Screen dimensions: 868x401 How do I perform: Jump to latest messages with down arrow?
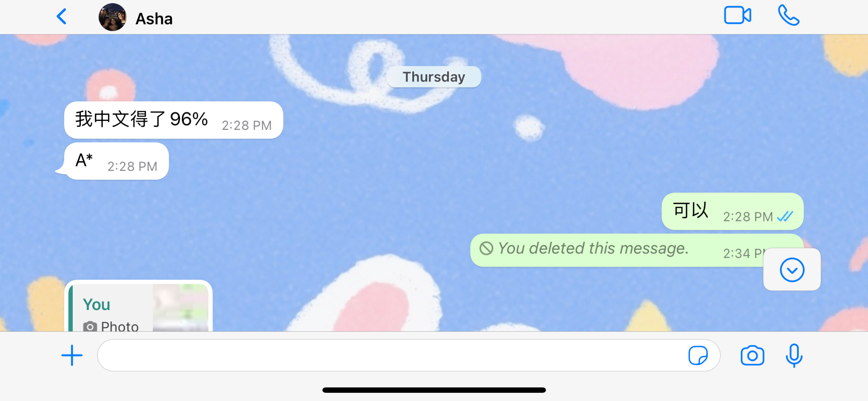[792, 270]
